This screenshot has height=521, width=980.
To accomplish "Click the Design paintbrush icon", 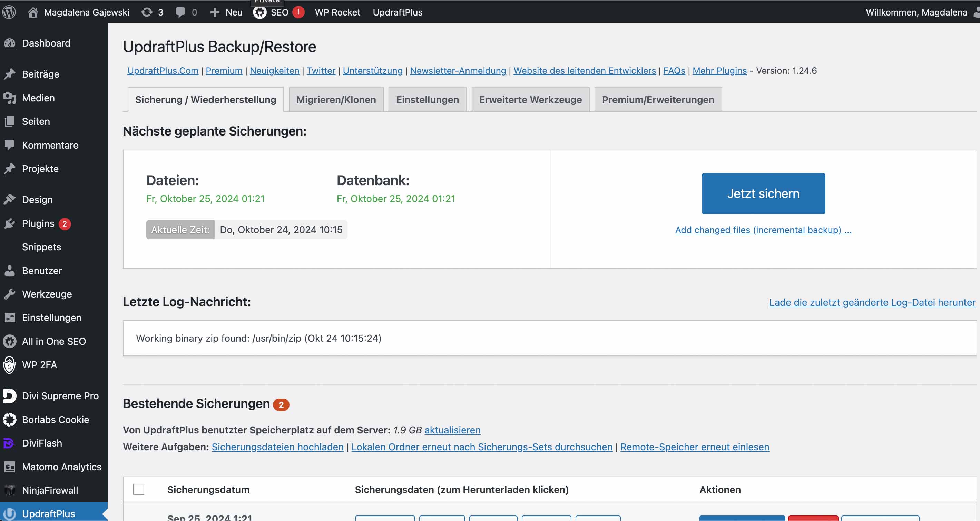I will [x=10, y=200].
